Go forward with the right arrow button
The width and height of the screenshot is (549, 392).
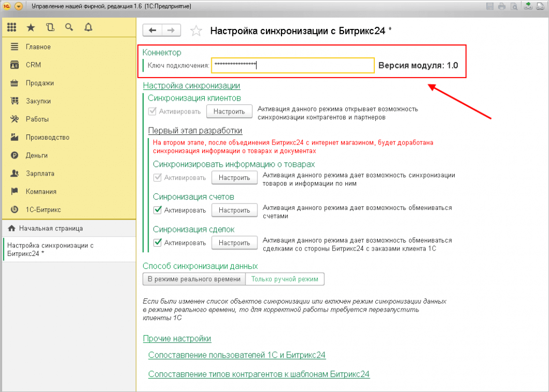pos(171,31)
